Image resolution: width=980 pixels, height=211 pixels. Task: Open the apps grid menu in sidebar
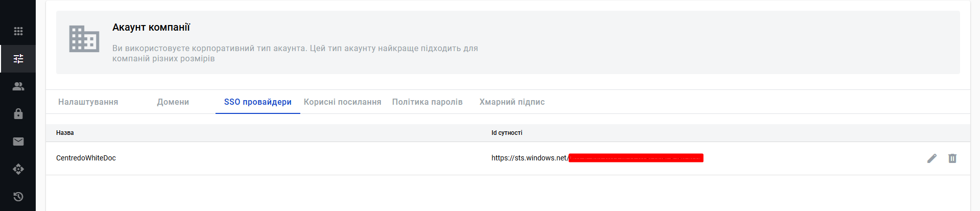pyautogui.click(x=18, y=31)
